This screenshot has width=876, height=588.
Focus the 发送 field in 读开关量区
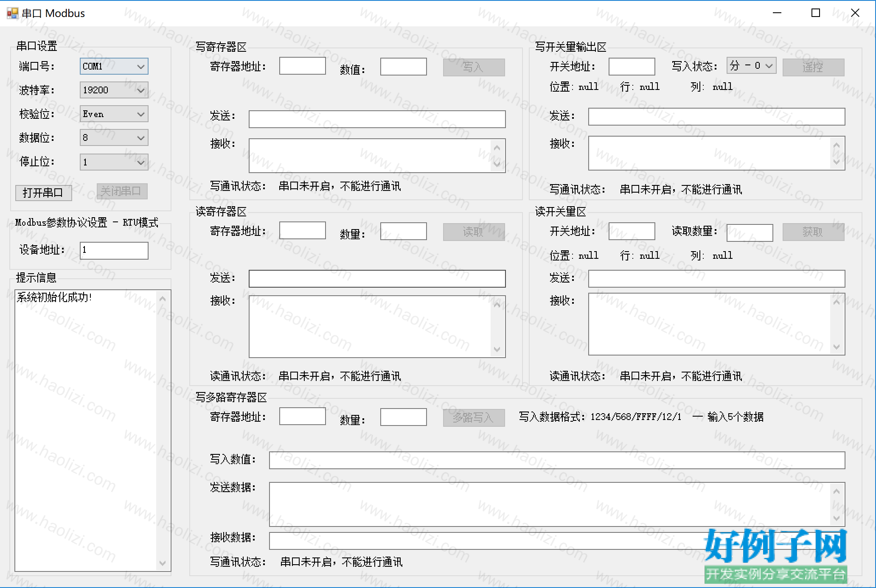click(x=716, y=279)
